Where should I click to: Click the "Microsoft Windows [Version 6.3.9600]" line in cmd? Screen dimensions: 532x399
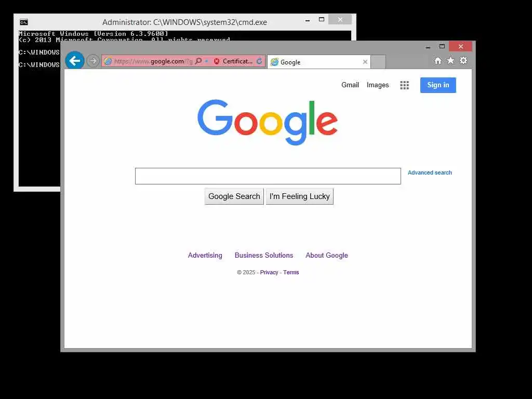point(94,34)
